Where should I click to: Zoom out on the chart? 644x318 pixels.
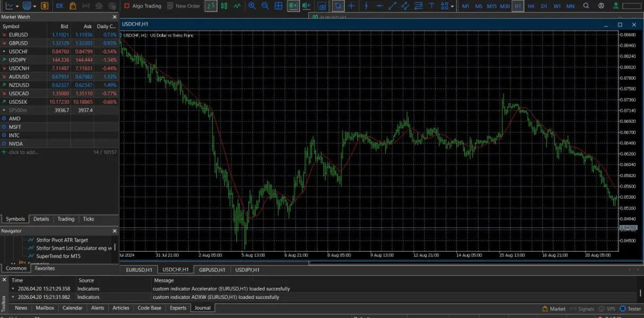[x=265, y=6]
